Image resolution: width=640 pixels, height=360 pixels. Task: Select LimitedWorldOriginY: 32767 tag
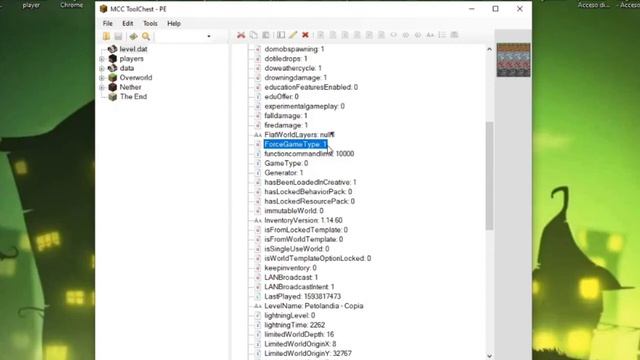tap(308, 353)
